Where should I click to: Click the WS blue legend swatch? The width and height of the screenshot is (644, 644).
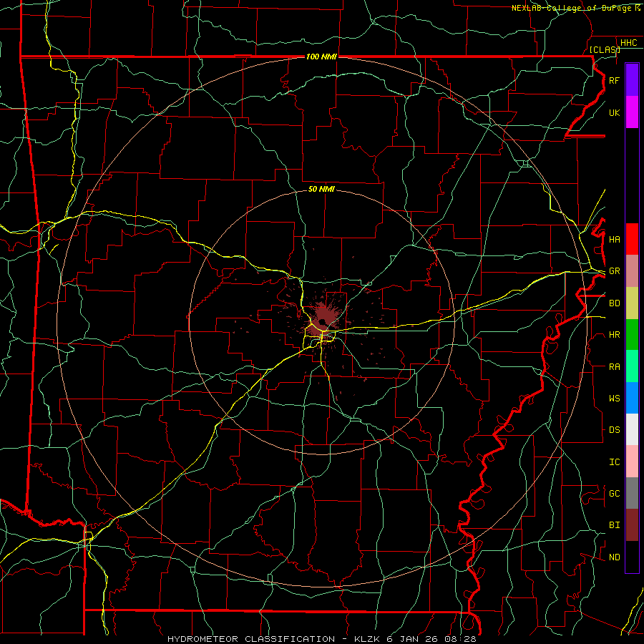[632, 398]
